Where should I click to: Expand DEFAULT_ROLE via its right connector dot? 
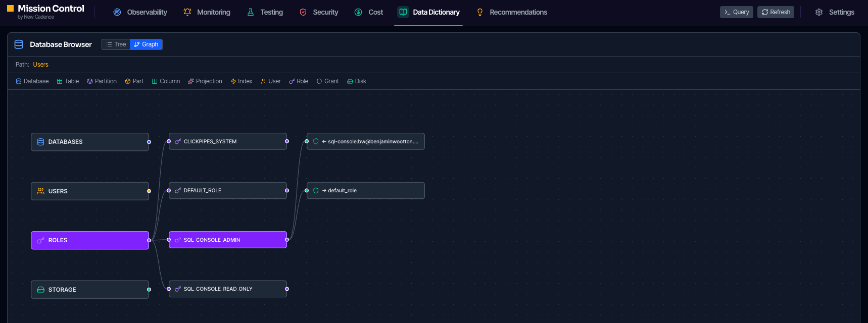287,190
